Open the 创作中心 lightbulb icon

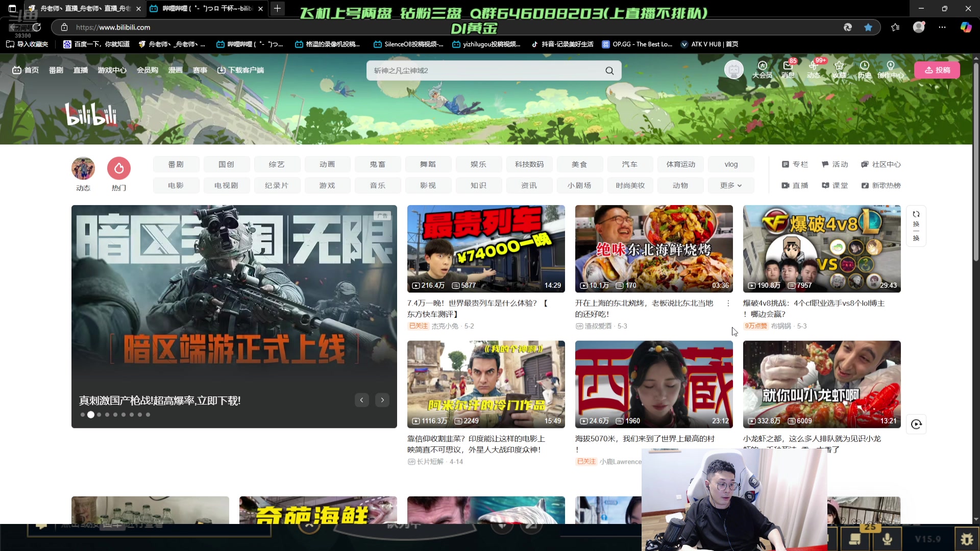[x=891, y=69]
